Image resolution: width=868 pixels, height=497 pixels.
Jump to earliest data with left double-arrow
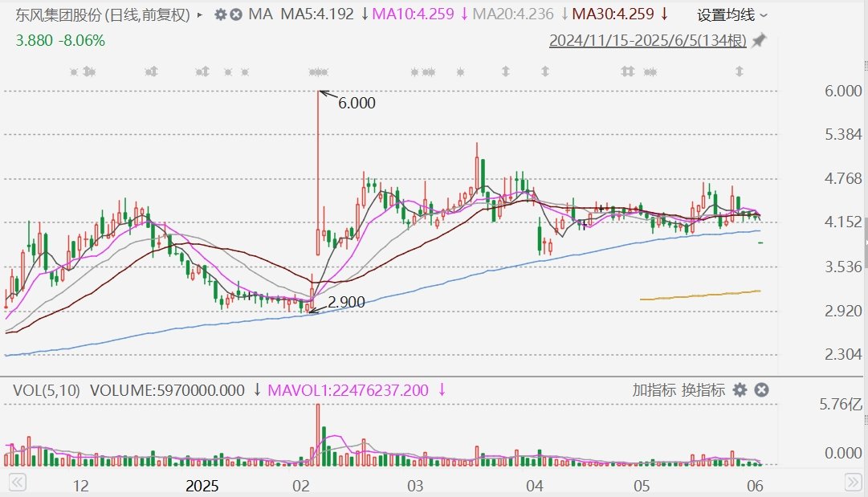pyautogui.click(x=17, y=483)
